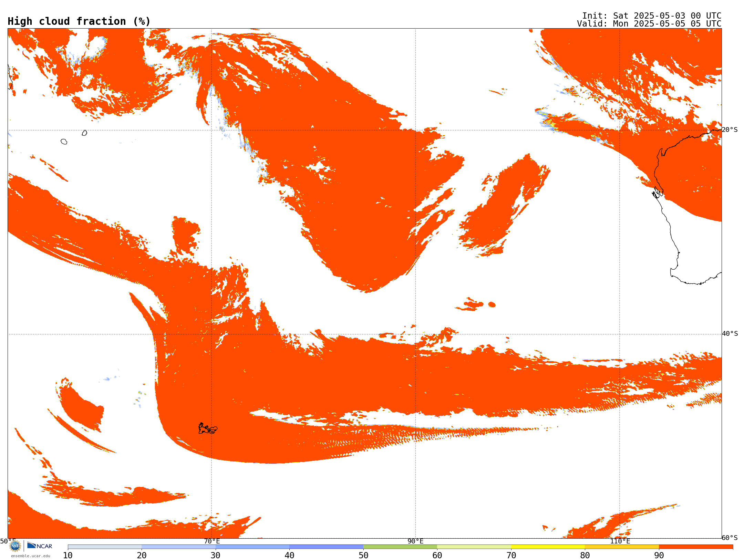Screen dimensions: 744x560
Task: Click the above-90 orange-red colorbar segment
Action: coord(696,547)
